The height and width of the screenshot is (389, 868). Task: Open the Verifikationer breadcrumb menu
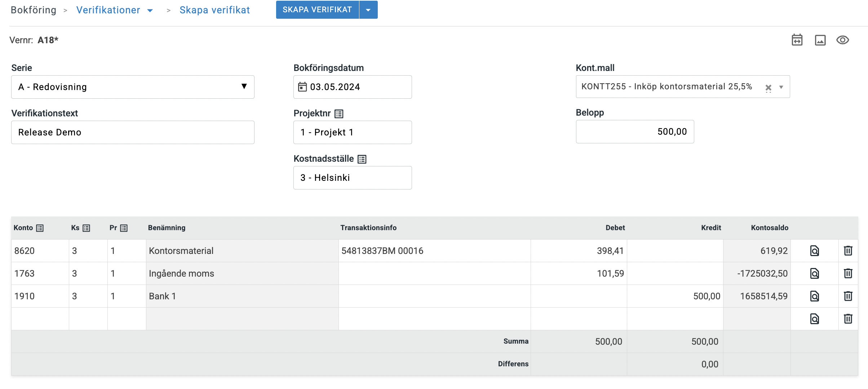(150, 10)
